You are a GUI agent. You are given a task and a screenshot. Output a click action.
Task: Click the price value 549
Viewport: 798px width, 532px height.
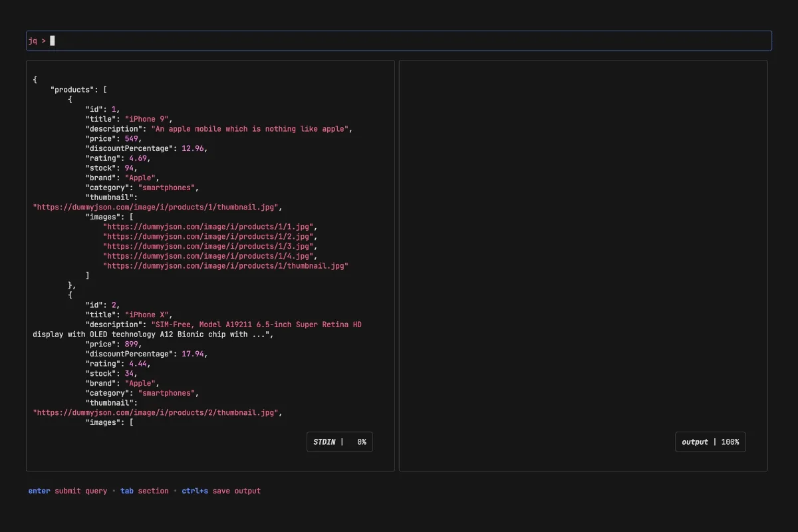pos(131,138)
